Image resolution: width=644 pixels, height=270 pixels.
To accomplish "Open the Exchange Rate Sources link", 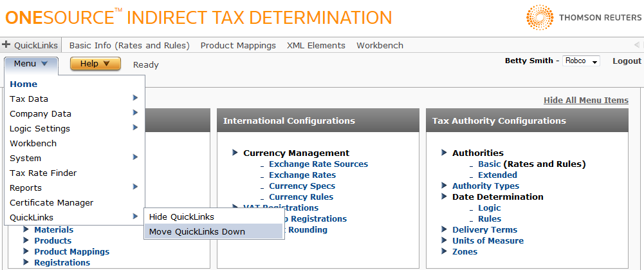I will pyautogui.click(x=318, y=164).
